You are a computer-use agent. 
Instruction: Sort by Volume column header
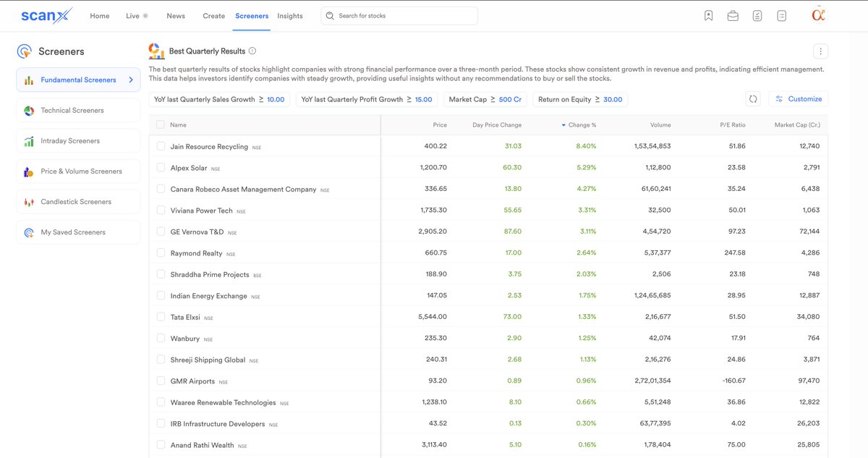660,125
